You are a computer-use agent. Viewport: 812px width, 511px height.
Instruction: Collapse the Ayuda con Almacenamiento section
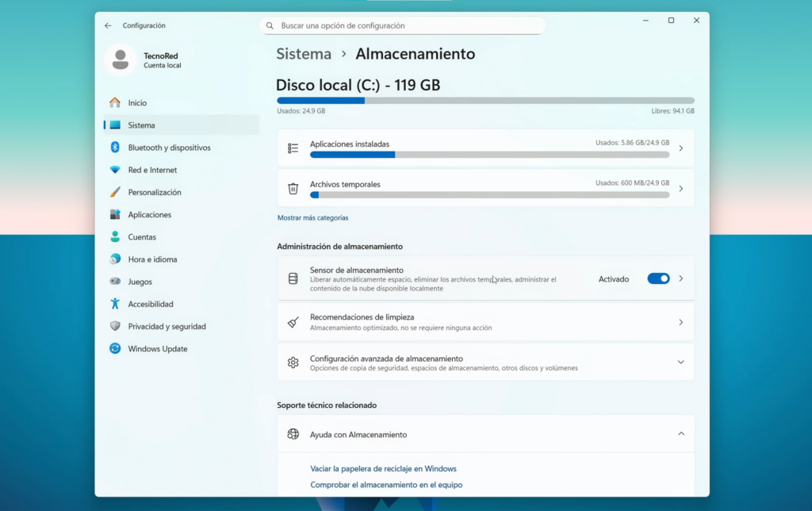[680, 434]
